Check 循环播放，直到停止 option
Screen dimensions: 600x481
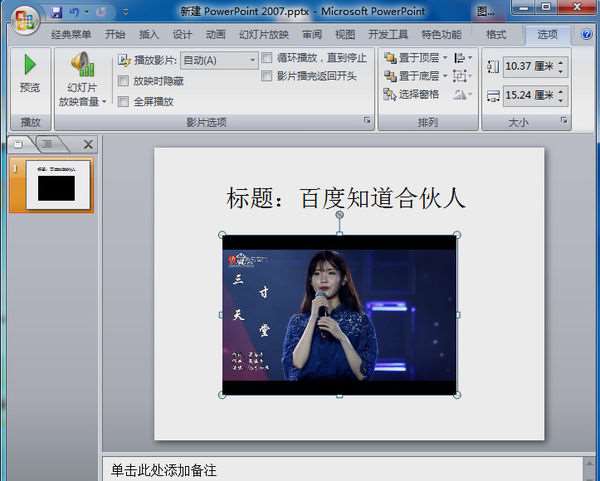tap(267, 58)
